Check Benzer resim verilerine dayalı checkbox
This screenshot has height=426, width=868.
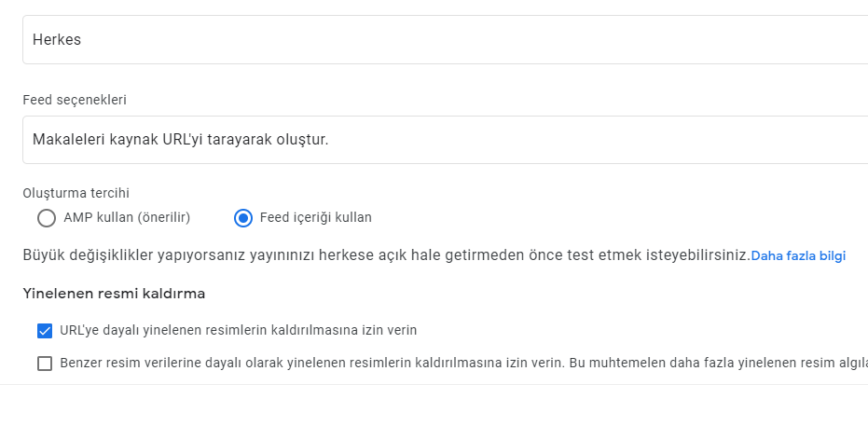tap(45, 364)
